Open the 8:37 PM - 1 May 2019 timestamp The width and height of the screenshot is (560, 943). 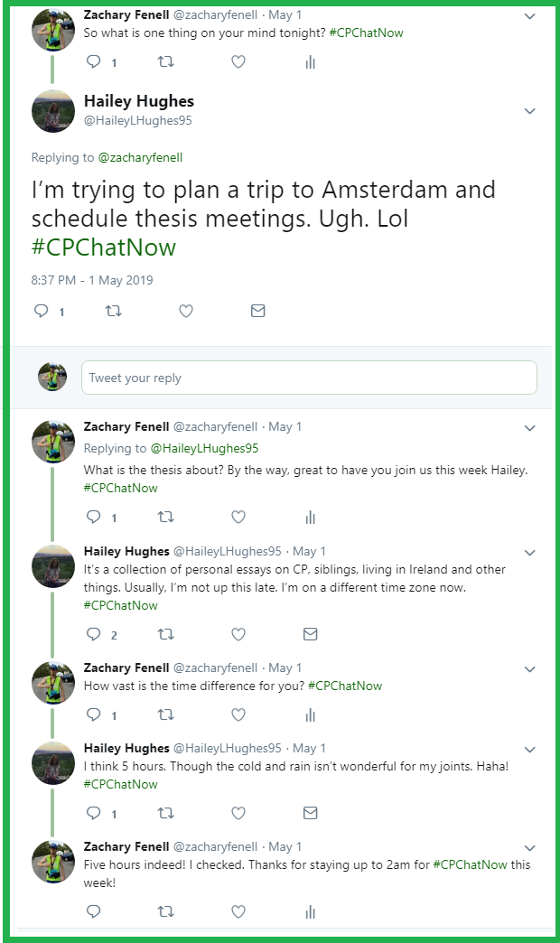pyautogui.click(x=91, y=280)
